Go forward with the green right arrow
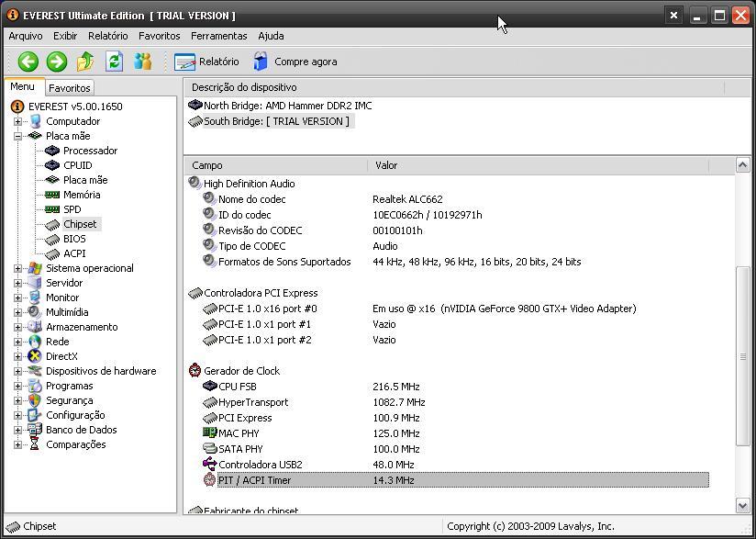Image resolution: width=756 pixels, height=539 pixels. 57,62
